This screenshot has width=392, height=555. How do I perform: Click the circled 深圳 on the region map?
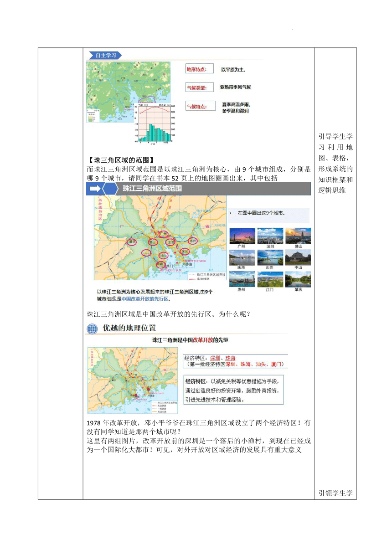(x=185, y=252)
